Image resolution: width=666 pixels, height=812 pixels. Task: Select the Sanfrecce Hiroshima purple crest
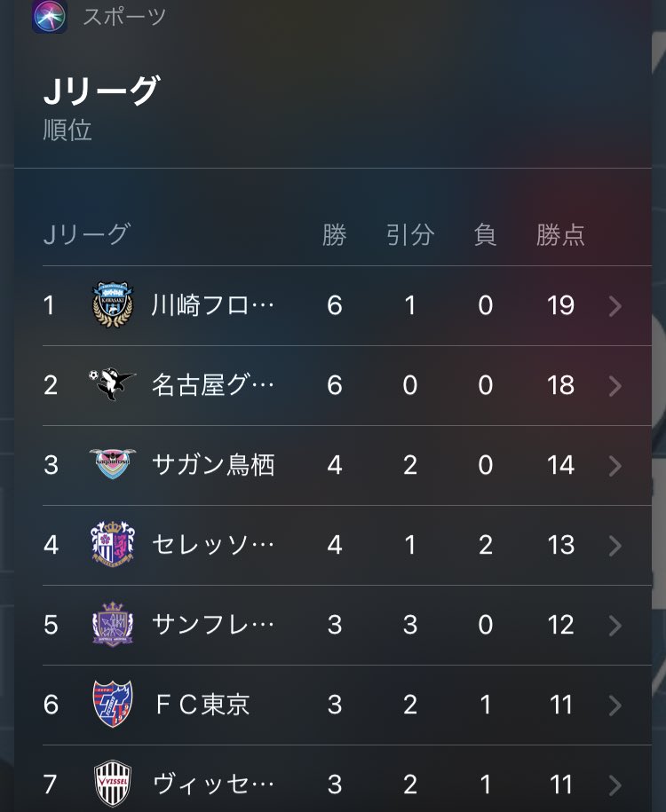113,624
